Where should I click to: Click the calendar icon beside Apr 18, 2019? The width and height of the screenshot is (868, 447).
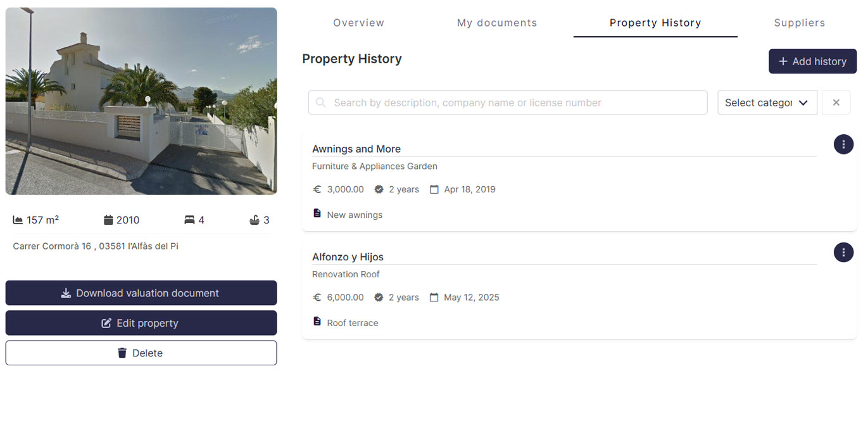tap(434, 189)
